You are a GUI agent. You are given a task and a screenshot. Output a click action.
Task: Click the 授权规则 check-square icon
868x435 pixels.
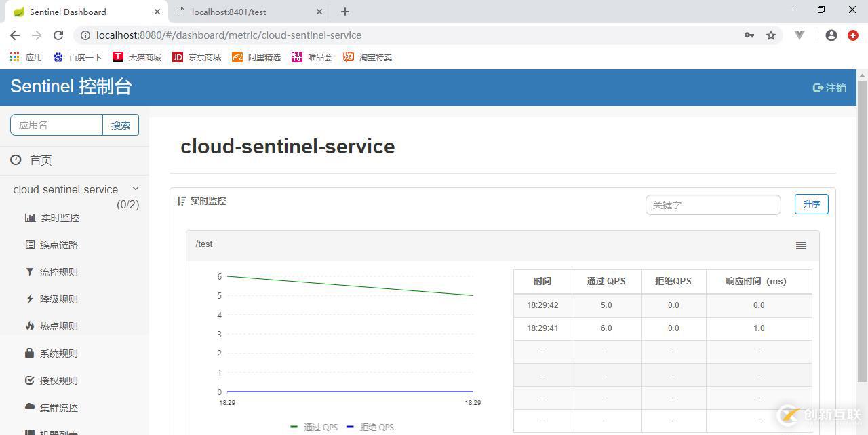30,381
